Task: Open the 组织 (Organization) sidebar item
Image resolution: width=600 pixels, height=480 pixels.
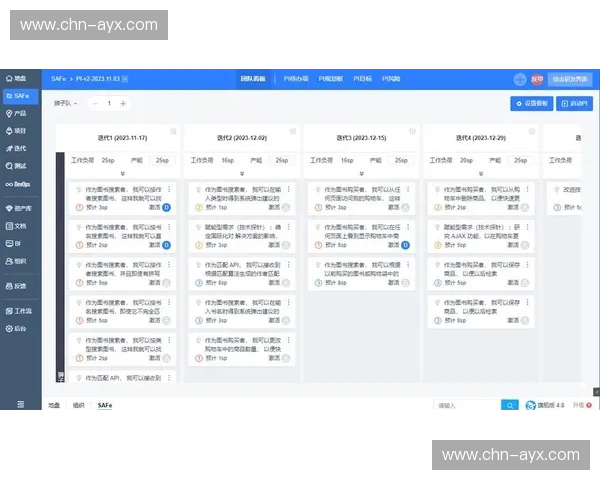Action: coord(16,261)
